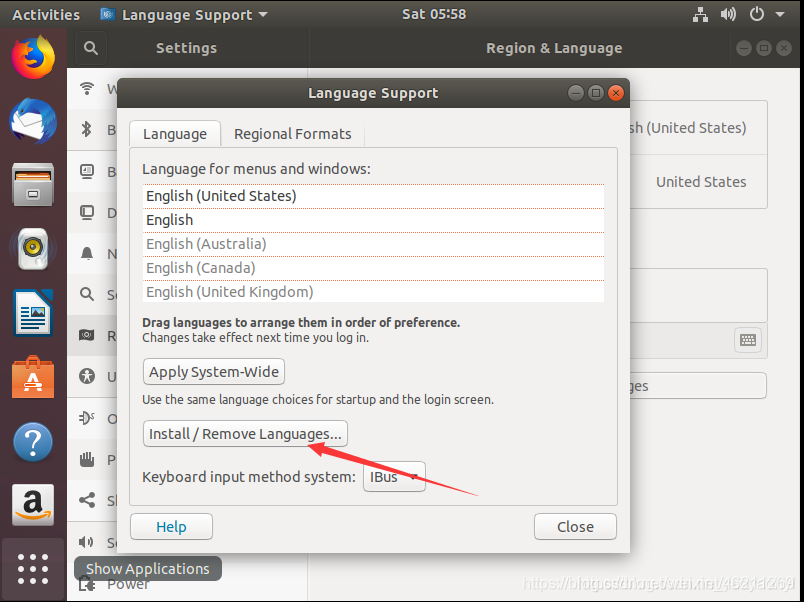Image resolution: width=804 pixels, height=602 pixels.
Task: Select the Background icon in Settings sidebar
Action: 87,171
